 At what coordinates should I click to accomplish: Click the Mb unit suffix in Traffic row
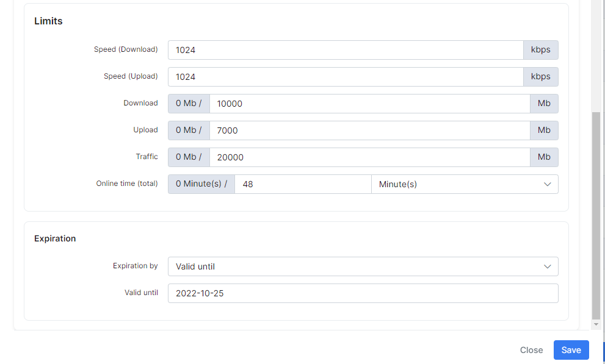(x=544, y=157)
